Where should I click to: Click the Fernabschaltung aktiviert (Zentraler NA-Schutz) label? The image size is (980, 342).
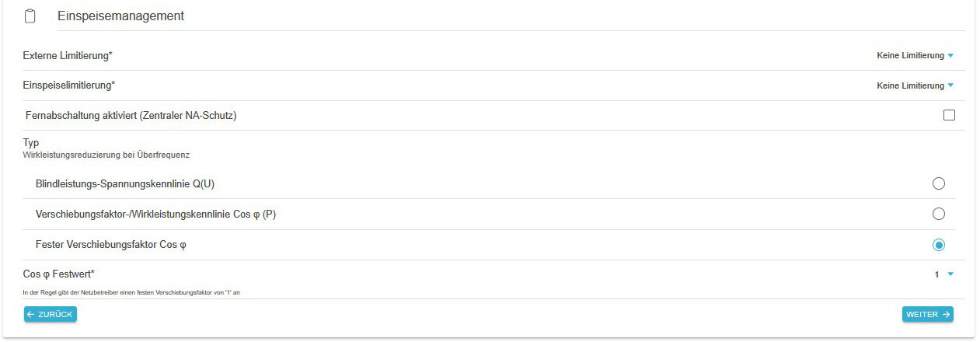131,116
